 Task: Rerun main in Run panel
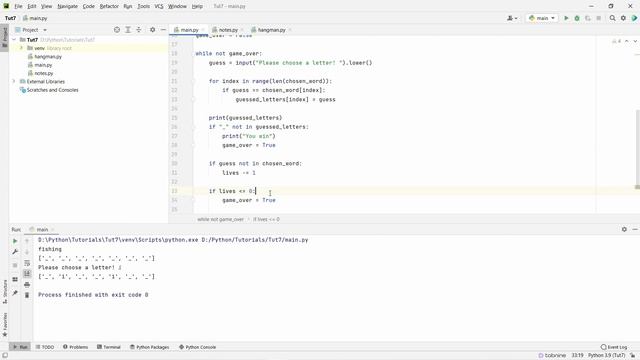(x=15, y=241)
